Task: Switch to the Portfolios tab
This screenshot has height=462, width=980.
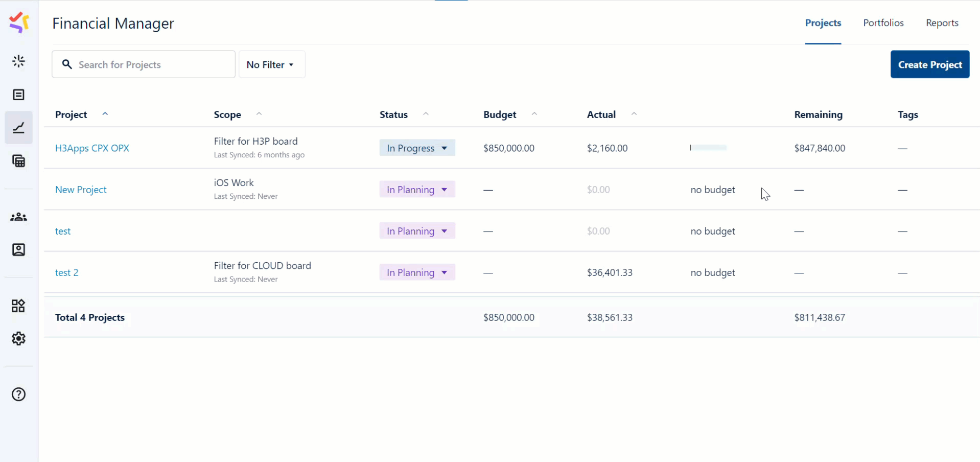Action: (x=883, y=22)
